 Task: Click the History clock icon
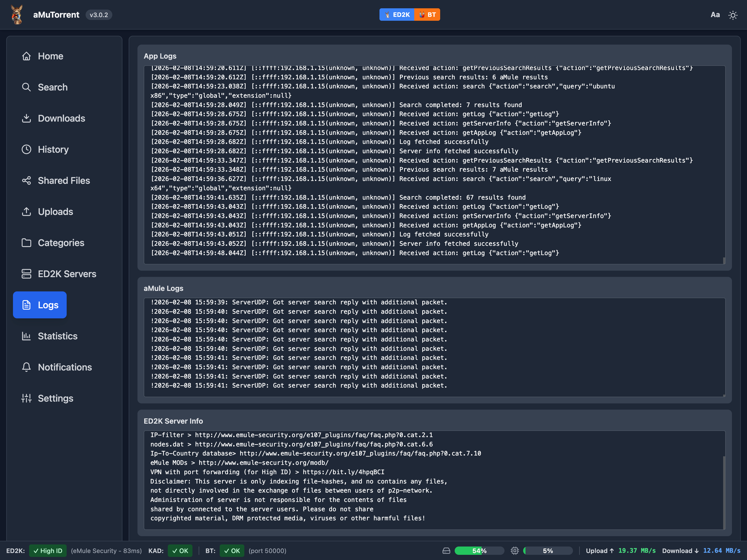point(26,149)
